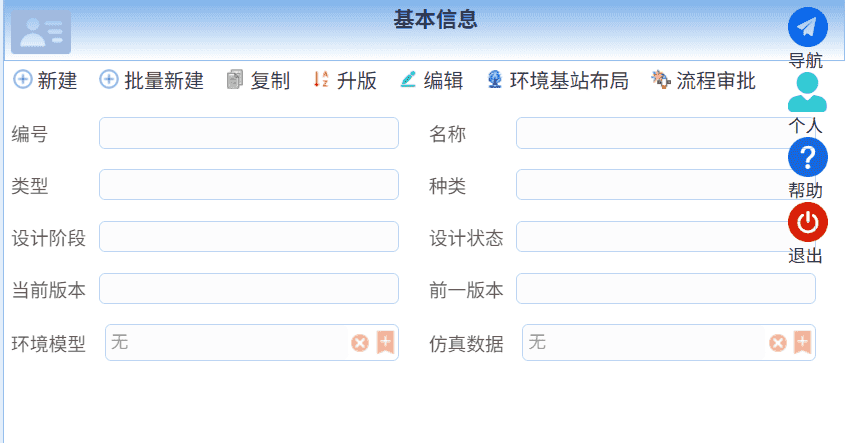This screenshot has height=443, width=846.
Task: Click the 仿真数据 bookmark add icon
Action: tap(802, 343)
